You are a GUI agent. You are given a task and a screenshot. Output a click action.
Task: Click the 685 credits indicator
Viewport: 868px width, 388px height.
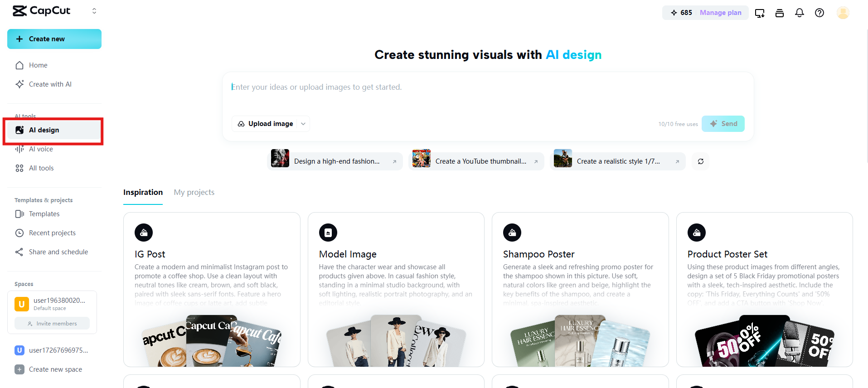pyautogui.click(x=681, y=13)
